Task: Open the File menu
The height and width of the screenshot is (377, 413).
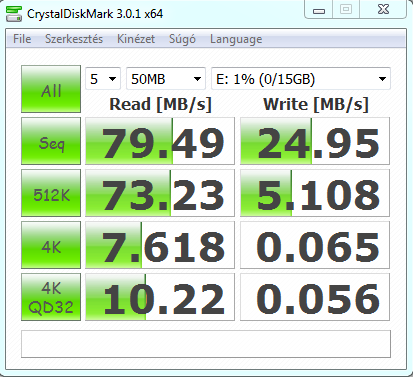Action: pyautogui.click(x=22, y=39)
